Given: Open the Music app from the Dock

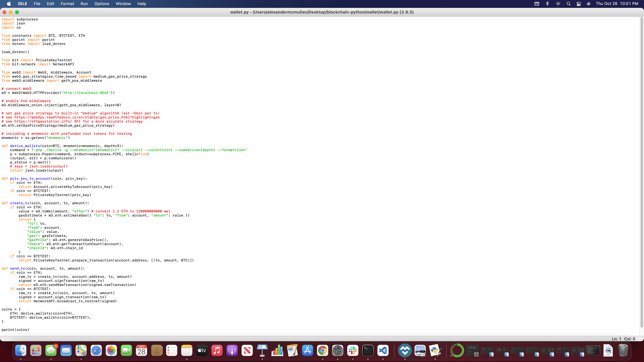Looking at the screenshot, I should click(x=217, y=351).
